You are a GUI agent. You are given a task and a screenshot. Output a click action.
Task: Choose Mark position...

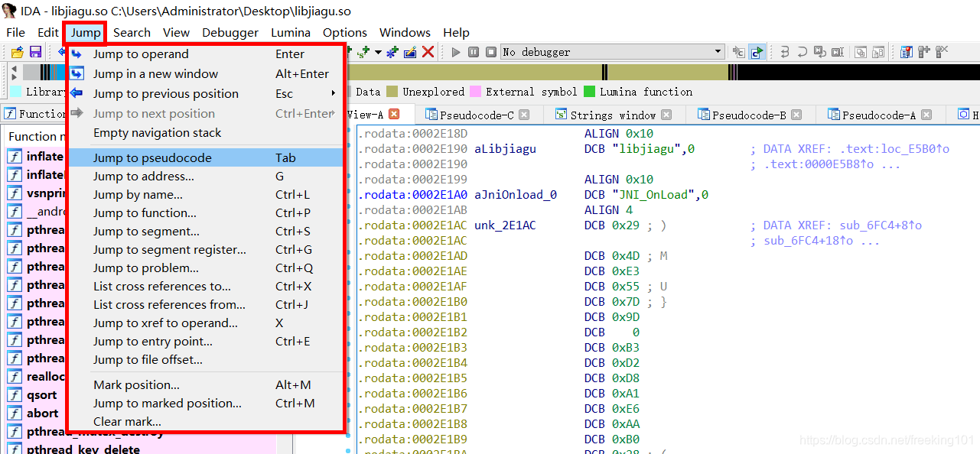click(205, 384)
